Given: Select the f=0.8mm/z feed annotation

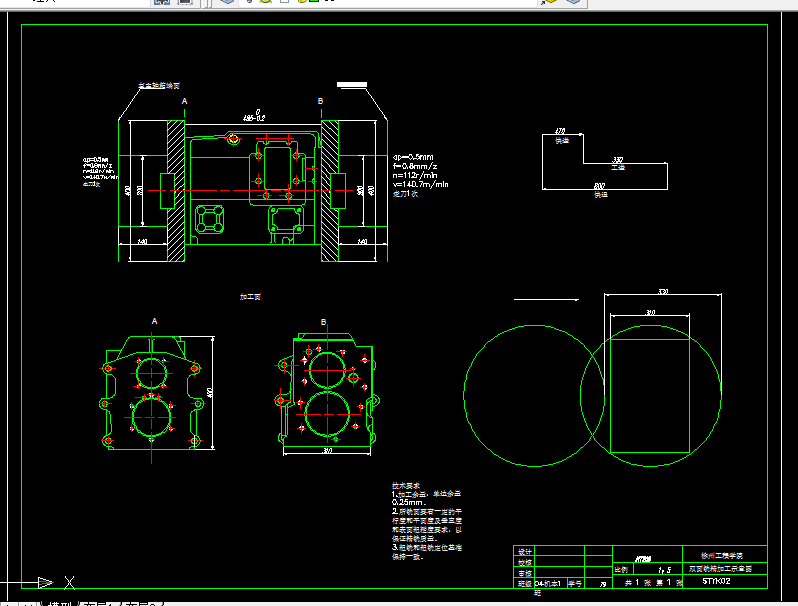Looking at the screenshot, I should click(x=415, y=166).
